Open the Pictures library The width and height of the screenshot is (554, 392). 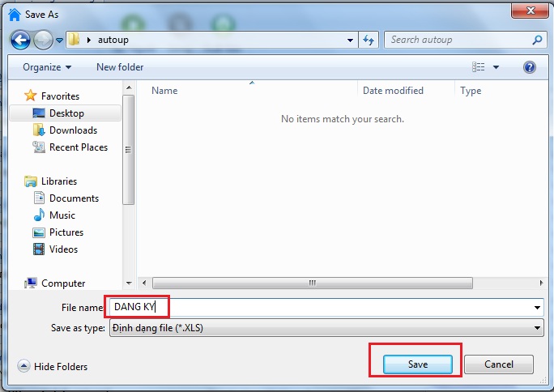pyautogui.click(x=66, y=232)
